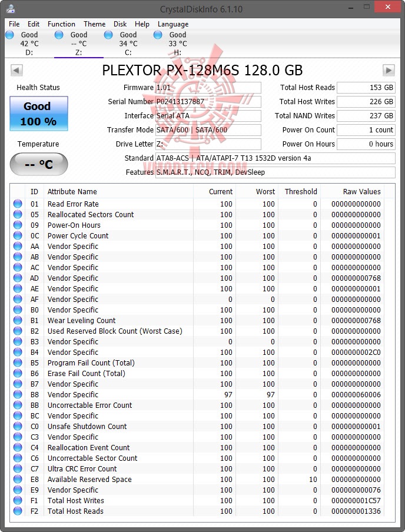Screen dimensions: 405x532
Task: Click status icon for B1 Wear Leveling Count
Action: pyautogui.click(x=18, y=320)
